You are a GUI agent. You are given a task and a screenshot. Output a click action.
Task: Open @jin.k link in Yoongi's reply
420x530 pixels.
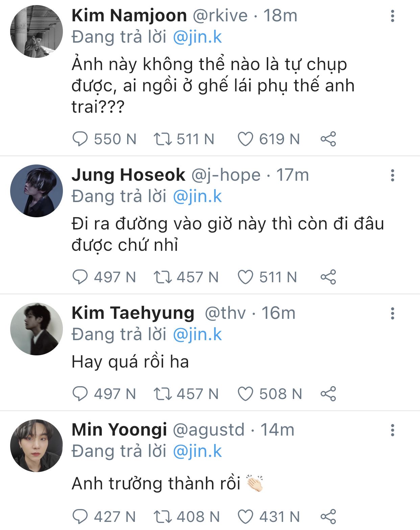click(x=197, y=451)
